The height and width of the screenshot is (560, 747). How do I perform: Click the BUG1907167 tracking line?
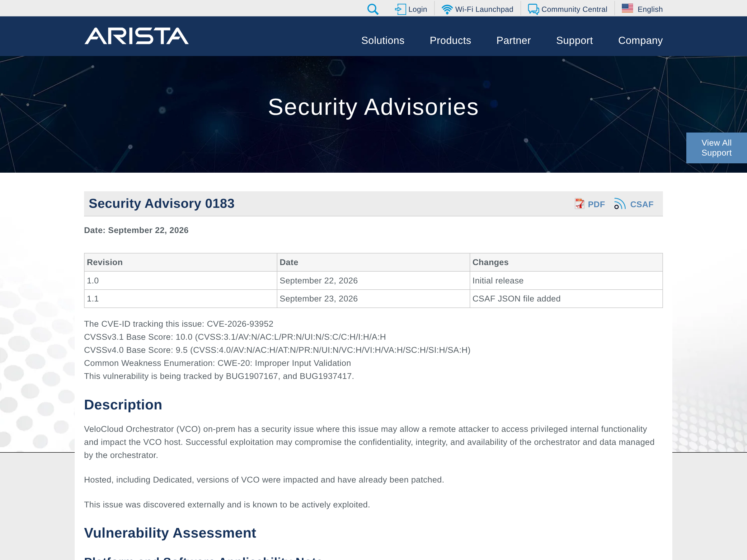(x=219, y=376)
